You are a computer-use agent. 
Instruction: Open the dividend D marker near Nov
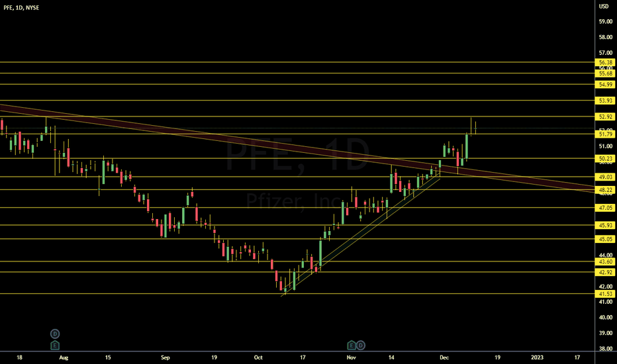tap(360, 345)
